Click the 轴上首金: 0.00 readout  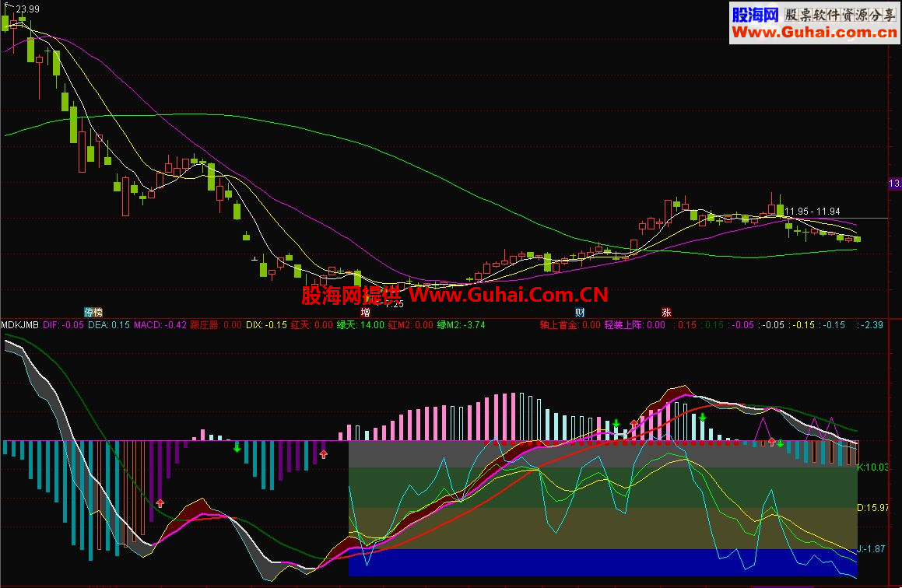570,325
